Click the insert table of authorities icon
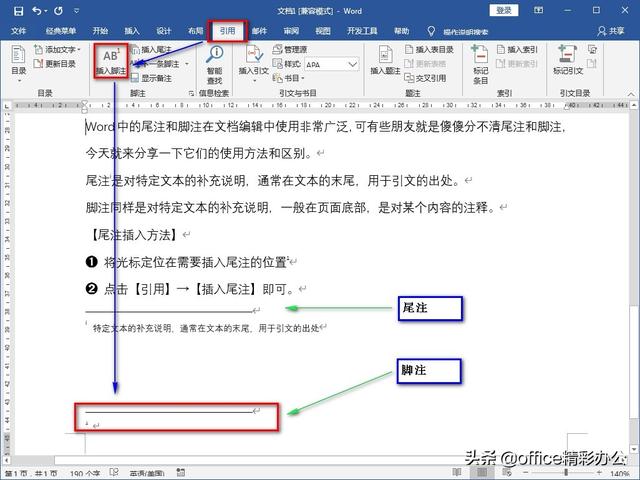 [592, 50]
